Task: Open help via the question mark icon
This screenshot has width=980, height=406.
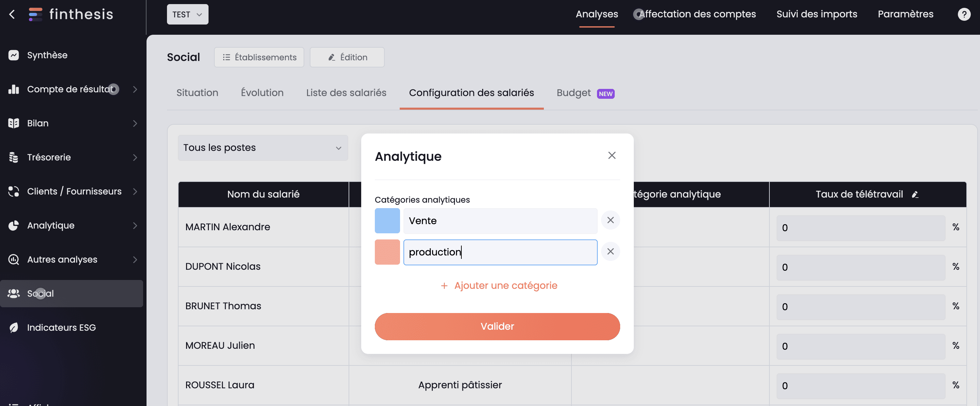Action: click(964, 14)
